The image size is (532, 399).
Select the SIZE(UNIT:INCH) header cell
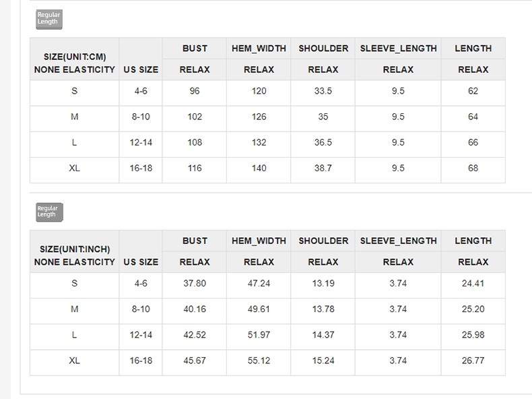tap(74, 251)
